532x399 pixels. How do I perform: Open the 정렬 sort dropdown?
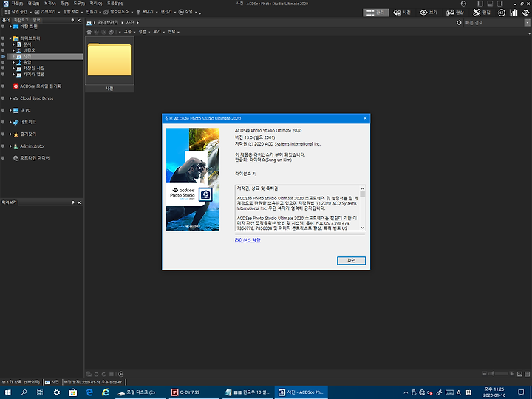(144, 32)
